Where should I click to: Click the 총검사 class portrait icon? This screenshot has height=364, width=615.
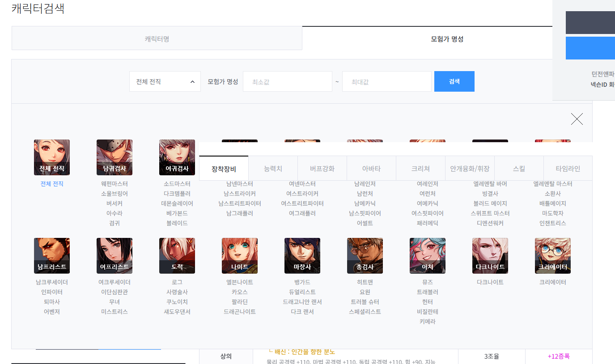365,255
